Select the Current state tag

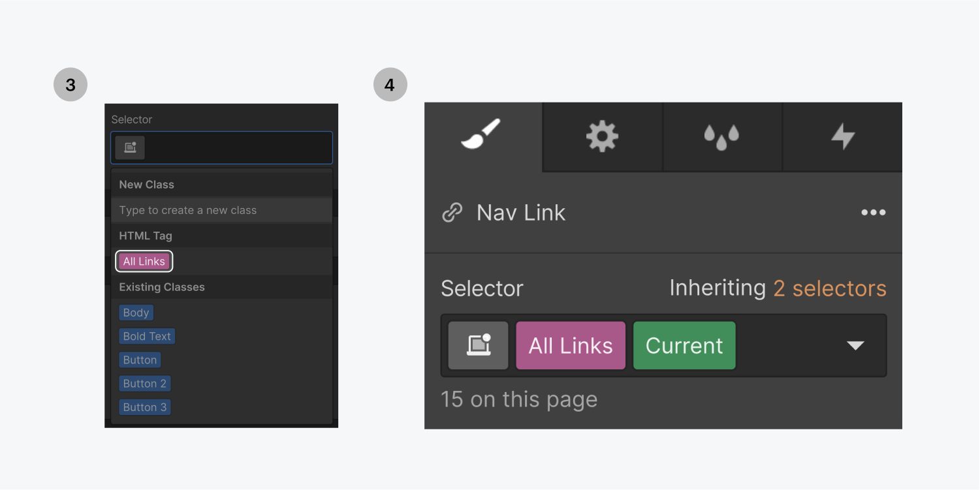point(684,345)
